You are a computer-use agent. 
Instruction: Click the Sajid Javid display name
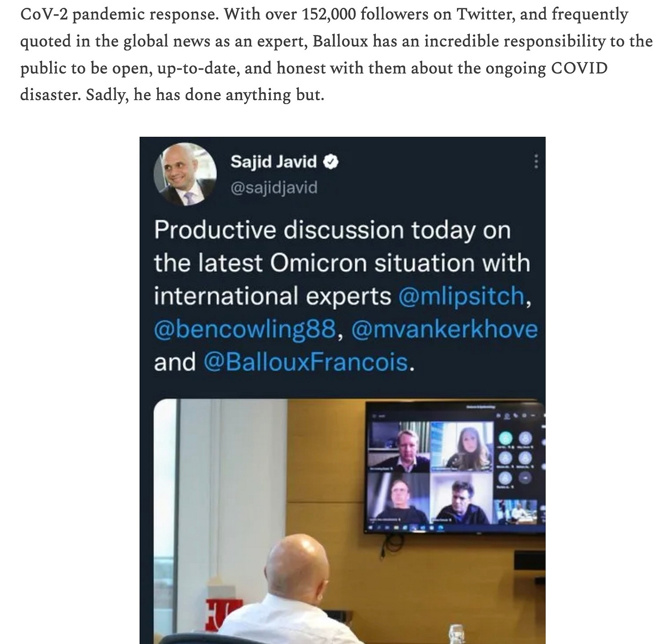273,162
